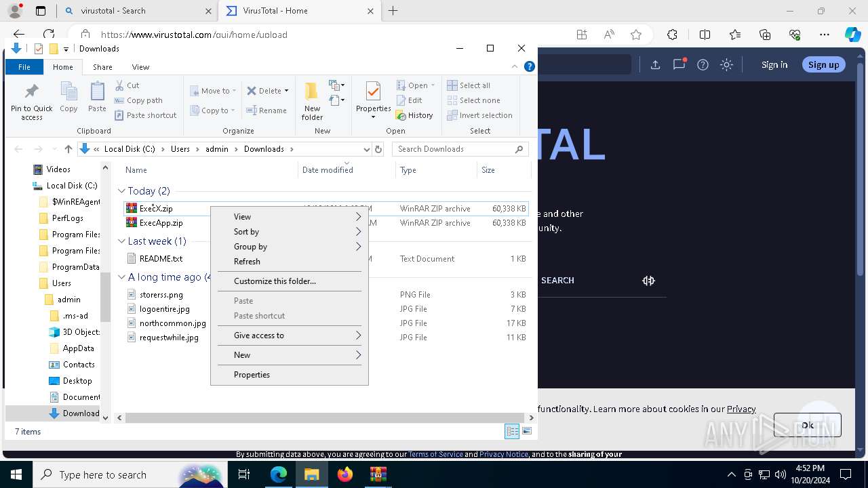Click Paste shortcut in ribbon
The width and height of the screenshot is (868, 488).
point(145,115)
